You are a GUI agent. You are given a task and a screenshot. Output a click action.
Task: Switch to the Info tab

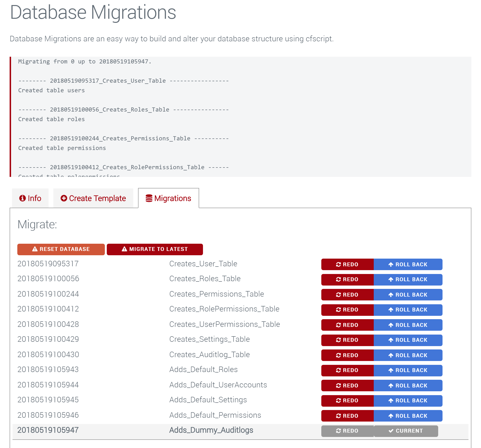(x=30, y=198)
